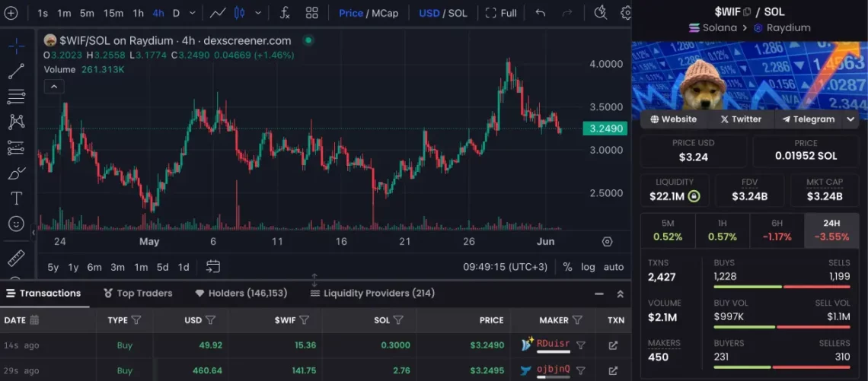Open the 09:49:15 (UTC+3) timezone selector
Viewport: 868px width, 381px height.
(x=506, y=267)
